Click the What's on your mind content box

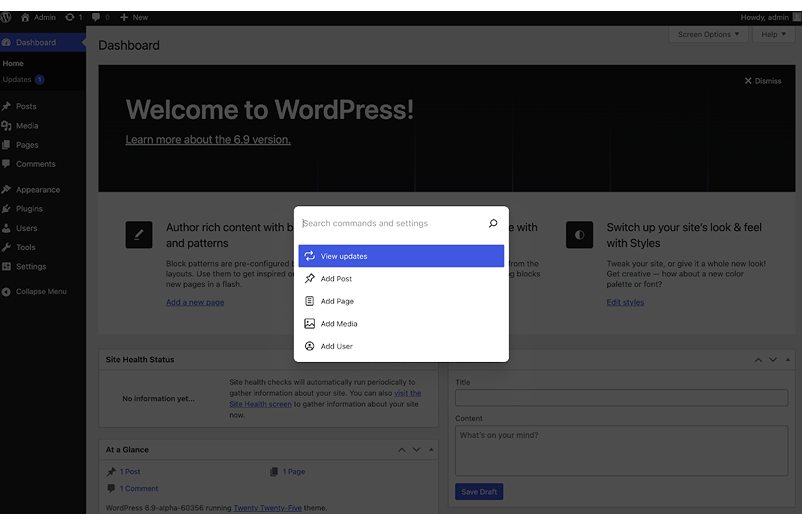(621, 451)
